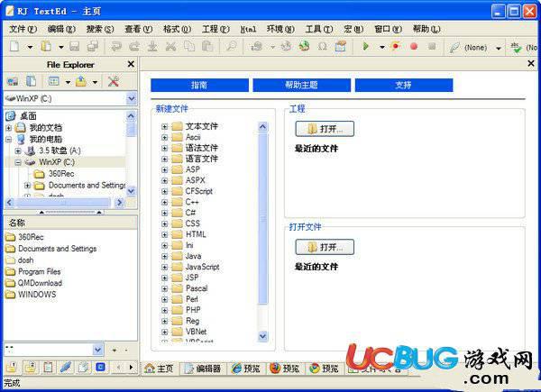Image resolution: width=541 pixels, height=392 pixels.
Task: Open the dropdown arrow beside Play macro icon
Action: tap(382, 47)
